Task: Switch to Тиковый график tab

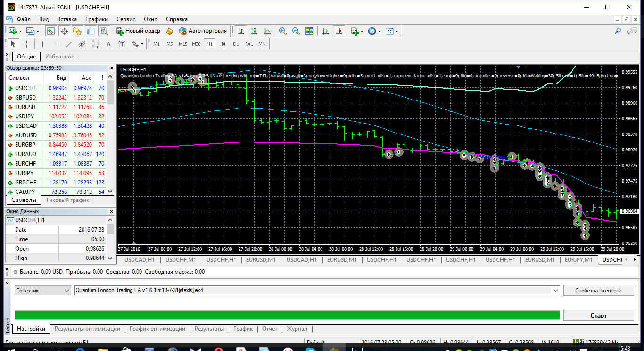Action: [x=67, y=200]
